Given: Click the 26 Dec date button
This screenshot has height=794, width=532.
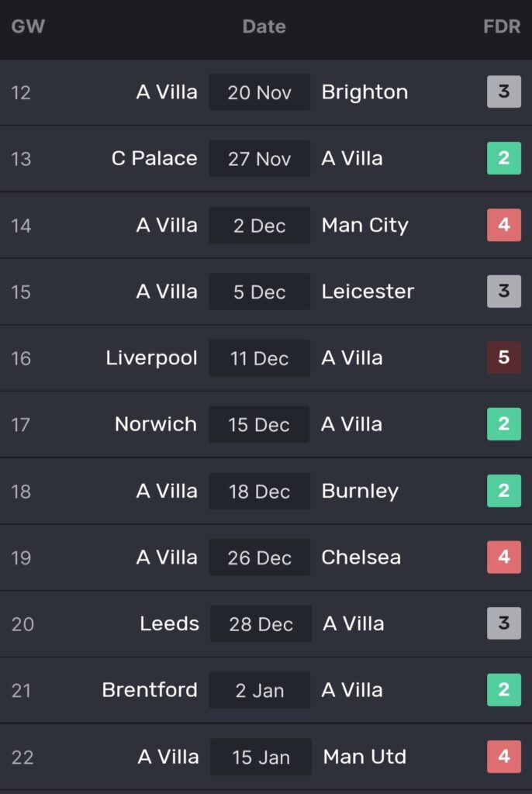Looking at the screenshot, I should 259,558.
